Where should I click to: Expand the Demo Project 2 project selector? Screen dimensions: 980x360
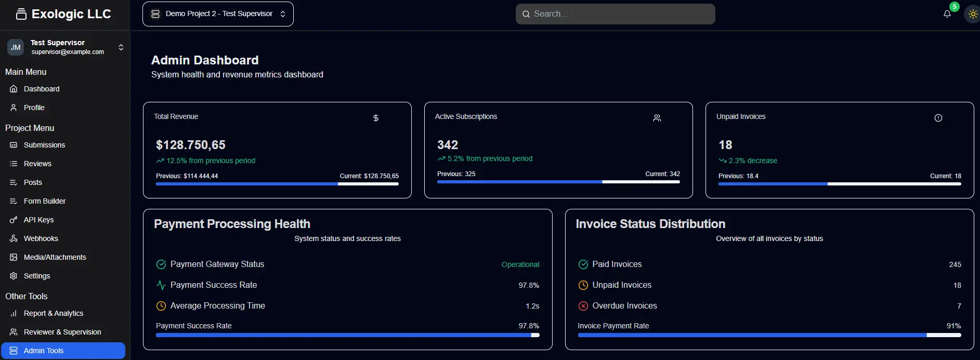(218, 14)
